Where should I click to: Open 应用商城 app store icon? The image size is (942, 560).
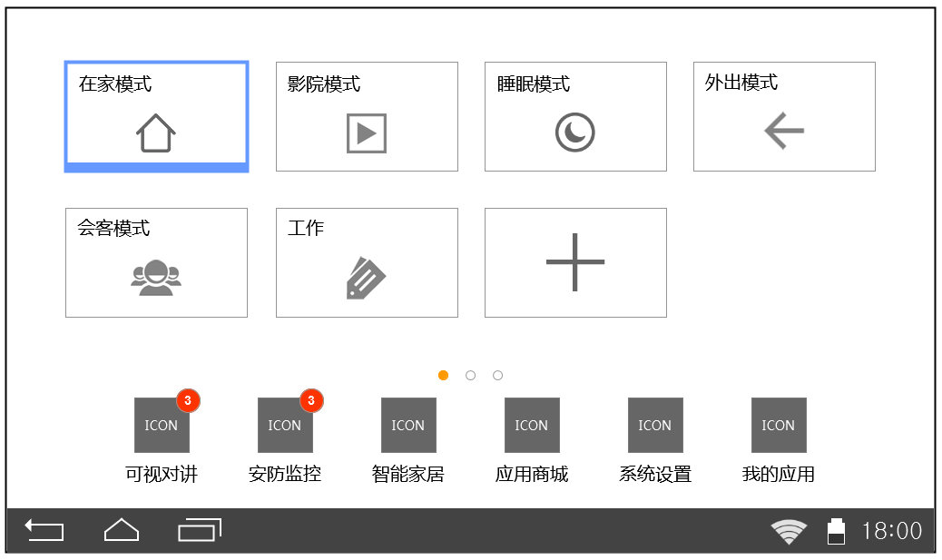tap(532, 425)
